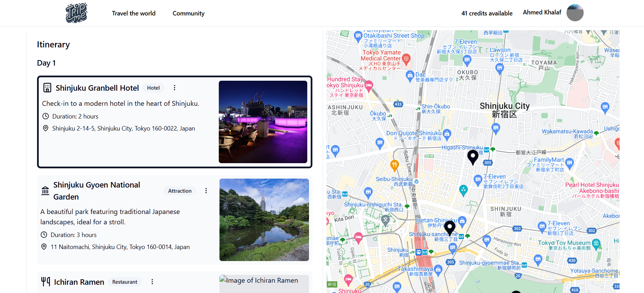Click the 7-Eleven Kabukicho 2-chome store pin

[x=478, y=180]
